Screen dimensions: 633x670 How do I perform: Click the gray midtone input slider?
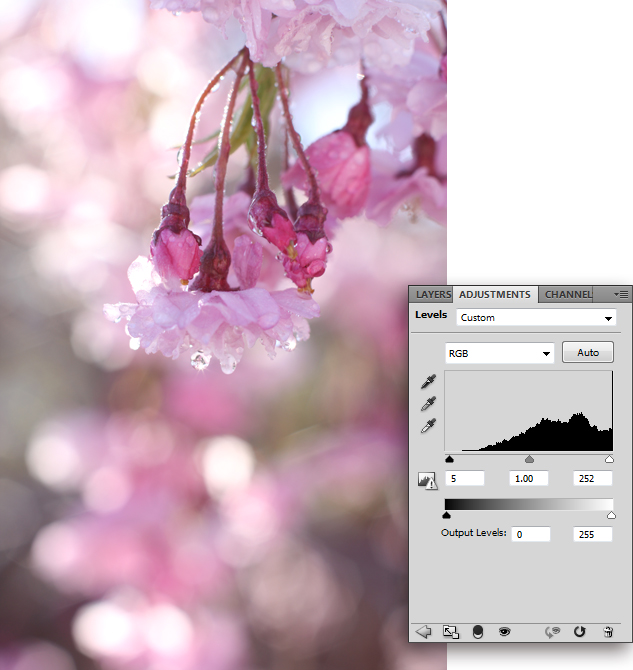tap(529, 459)
